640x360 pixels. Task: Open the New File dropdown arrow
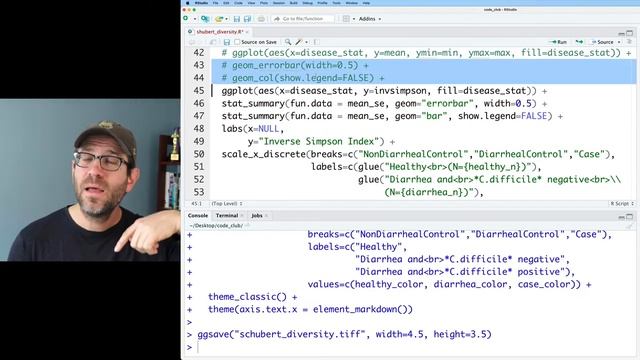195,19
